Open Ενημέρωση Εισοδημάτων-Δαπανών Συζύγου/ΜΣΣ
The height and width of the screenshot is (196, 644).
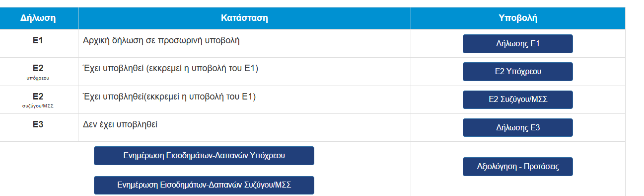pos(204,185)
